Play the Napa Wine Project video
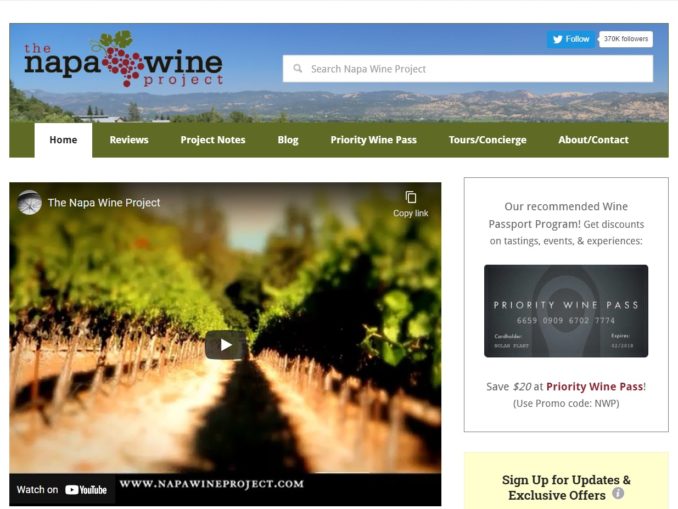 pyautogui.click(x=225, y=345)
